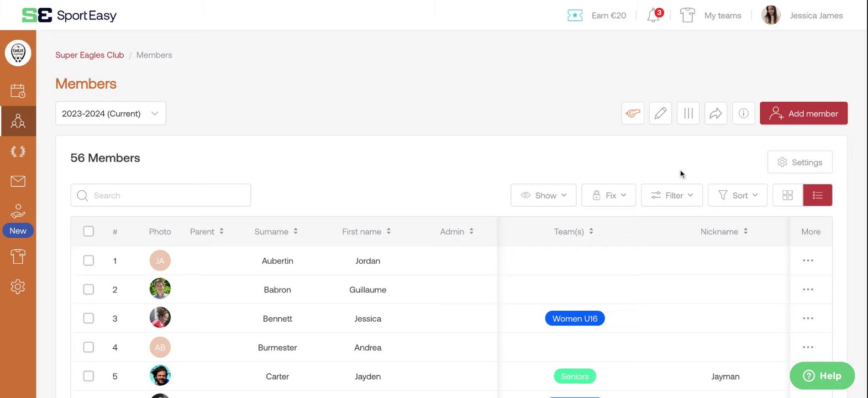Click the info circle icon button
868x398 pixels.
click(x=744, y=113)
